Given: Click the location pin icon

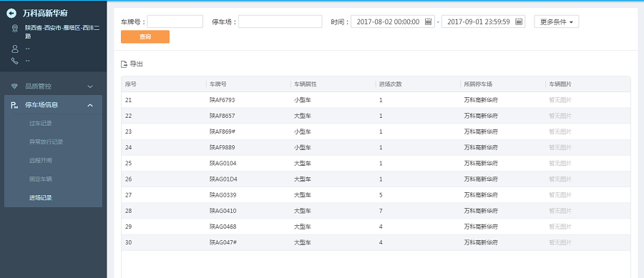Looking at the screenshot, I should point(15,28).
